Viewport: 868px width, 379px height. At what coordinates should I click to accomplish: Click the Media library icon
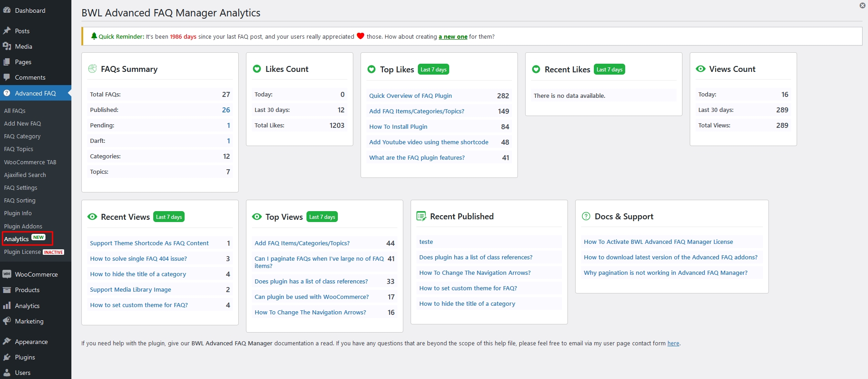coord(7,46)
